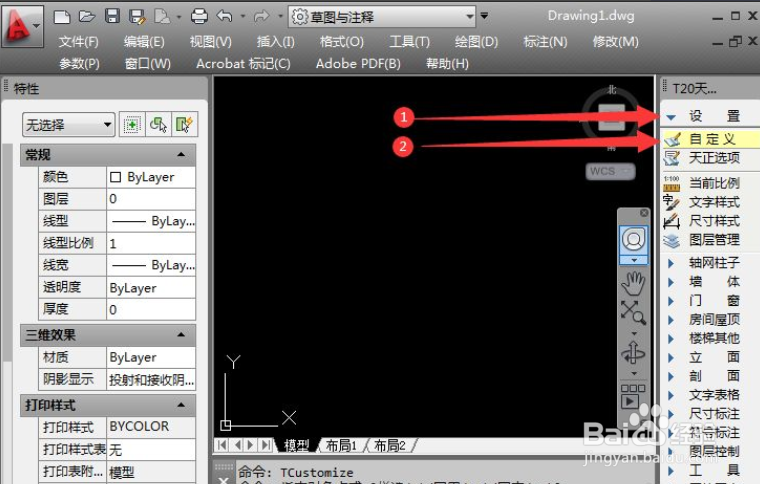Open the 窗口(W) menu

click(147, 63)
